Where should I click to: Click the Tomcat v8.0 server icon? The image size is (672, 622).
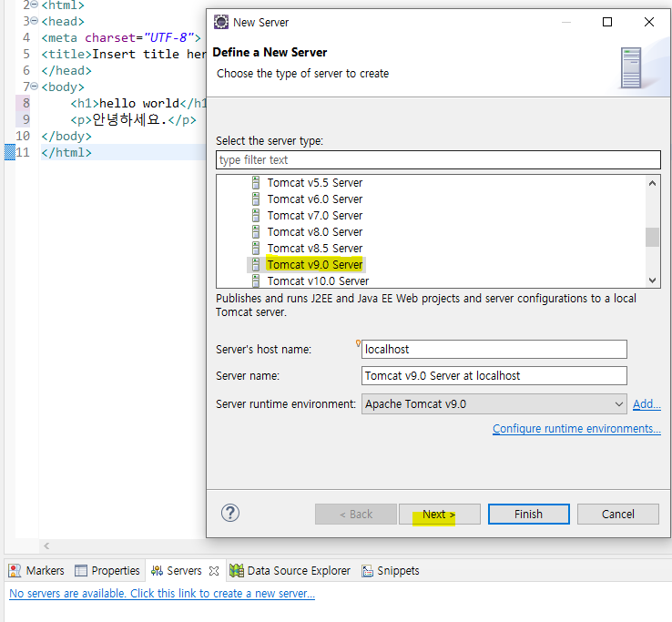tap(256, 231)
